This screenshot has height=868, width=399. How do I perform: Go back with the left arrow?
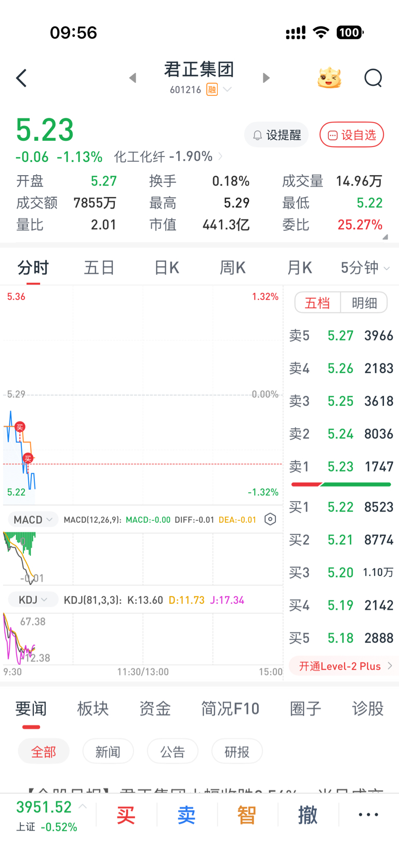point(21,78)
